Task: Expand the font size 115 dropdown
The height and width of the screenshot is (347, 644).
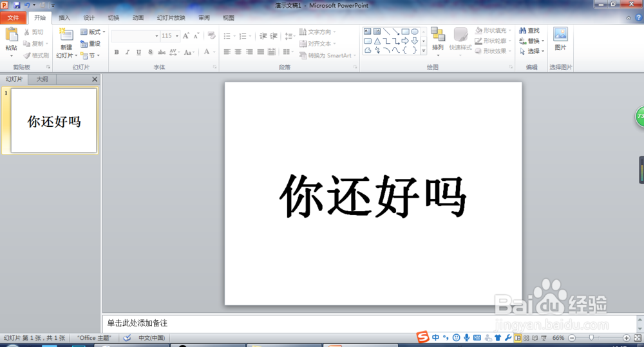Action: coord(177,35)
